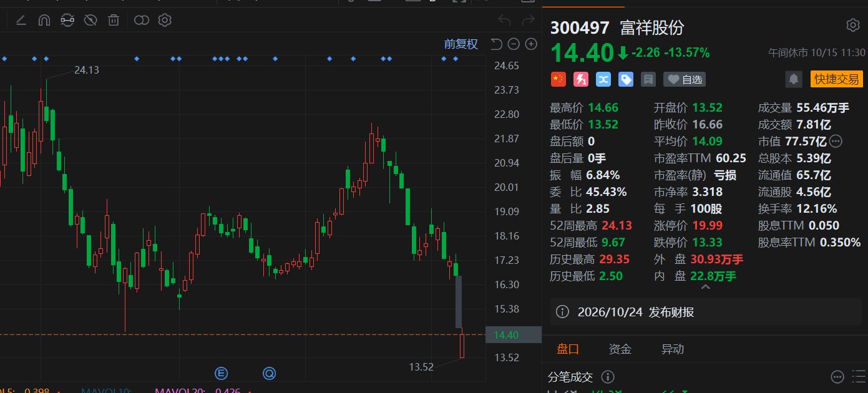Image resolution: width=868 pixels, height=393 pixels.
Task: Open chart settings gear in toolbar
Action: [165, 21]
